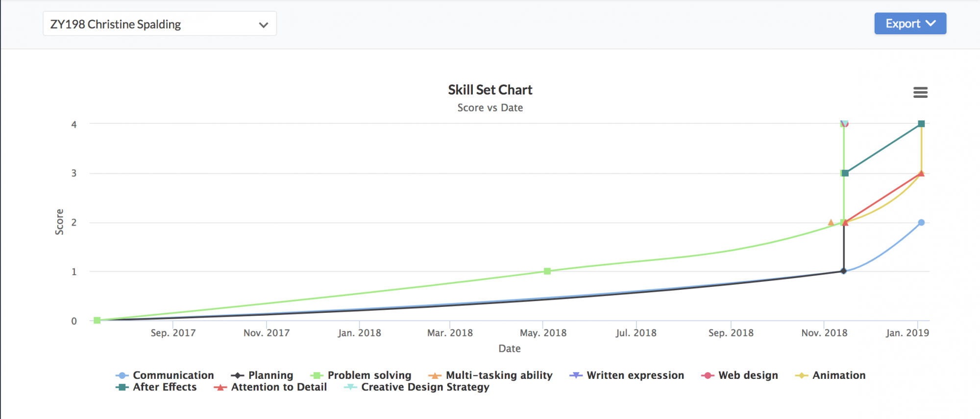
Task: Toggle Communication series in legend
Action: [x=173, y=375]
